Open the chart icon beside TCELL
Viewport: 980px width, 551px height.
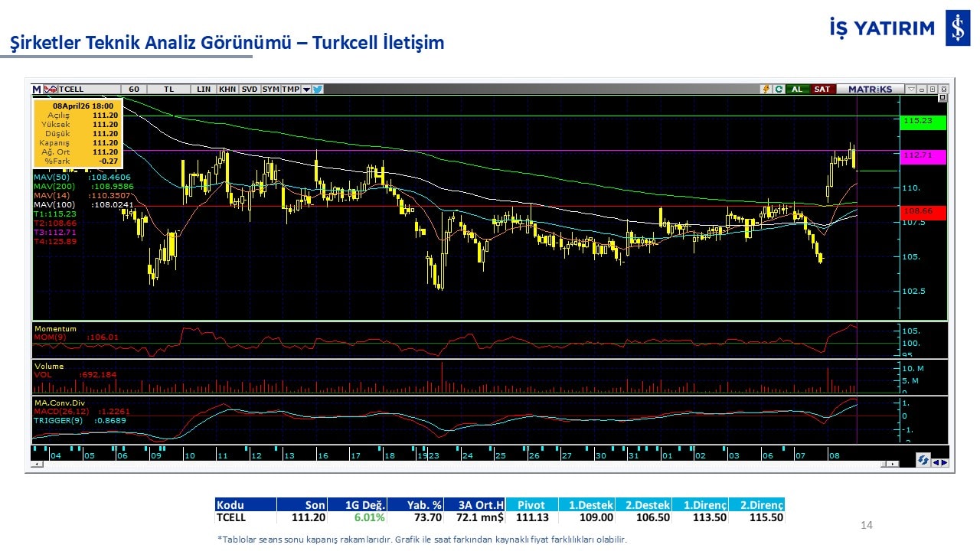51,90
